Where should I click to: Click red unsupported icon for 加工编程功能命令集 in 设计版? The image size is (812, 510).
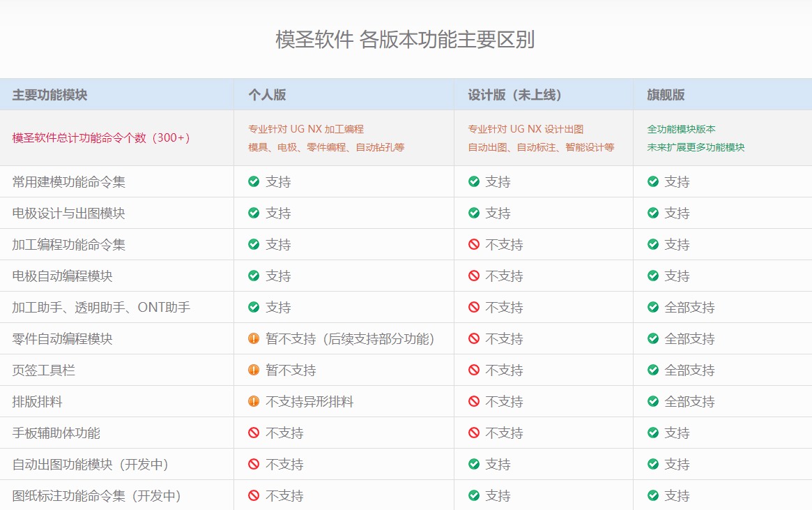pyautogui.click(x=474, y=244)
